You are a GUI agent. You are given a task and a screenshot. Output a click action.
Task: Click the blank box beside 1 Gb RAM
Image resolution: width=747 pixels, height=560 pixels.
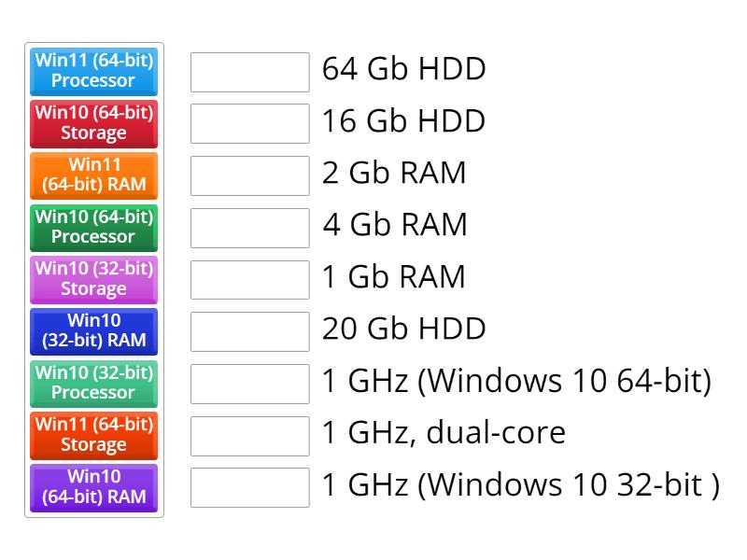click(249, 279)
